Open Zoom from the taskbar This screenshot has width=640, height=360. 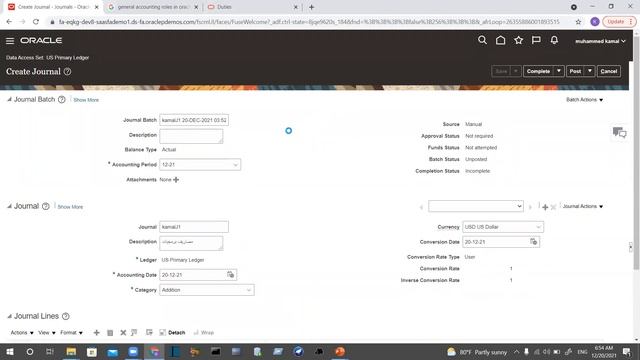click(133, 351)
